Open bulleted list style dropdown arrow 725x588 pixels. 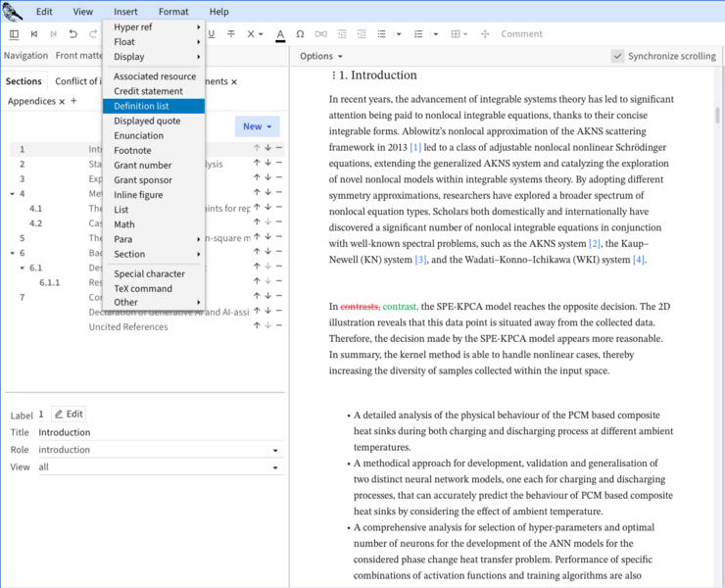click(399, 33)
